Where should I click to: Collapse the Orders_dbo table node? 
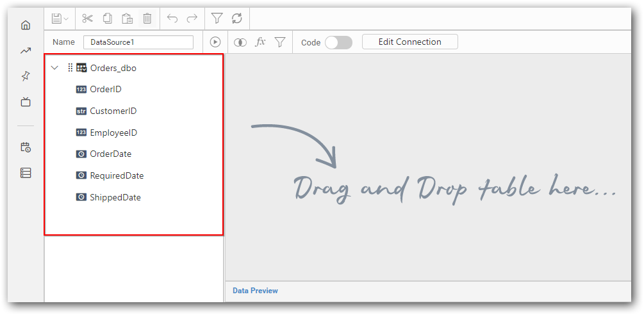click(54, 68)
